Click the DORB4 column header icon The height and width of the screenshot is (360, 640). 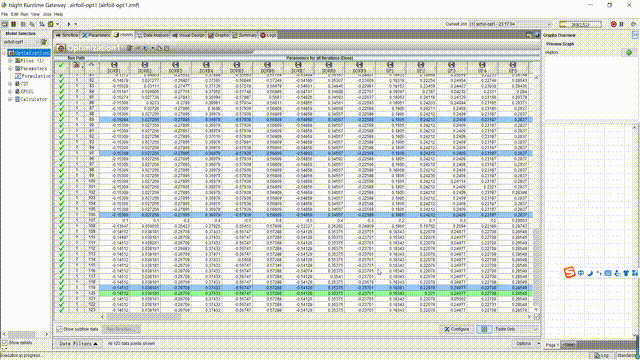tap(206, 65)
